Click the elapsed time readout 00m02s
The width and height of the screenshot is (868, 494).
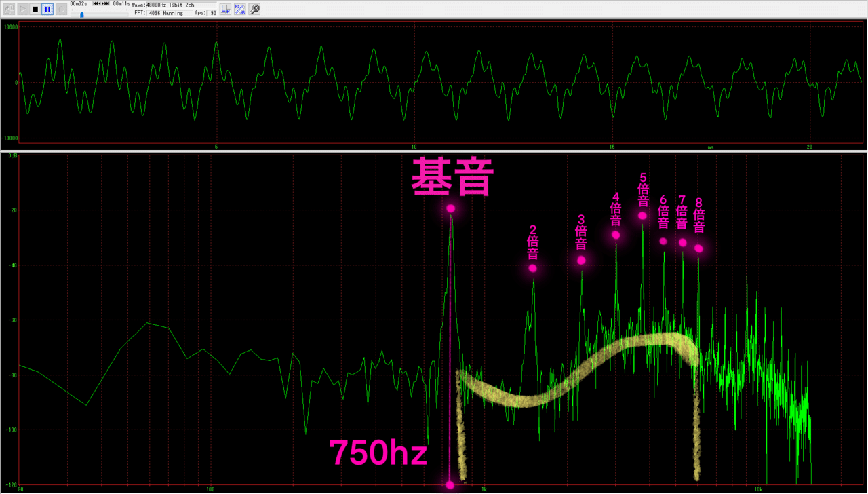click(x=79, y=4)
